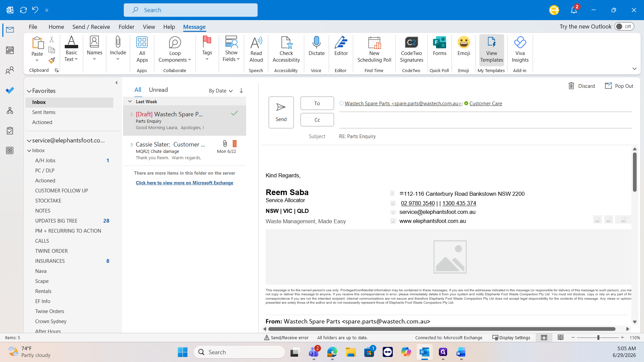Open the Mail view in sidebar
The height and width of the screenshot is (362, 644).
pos(10,30)
